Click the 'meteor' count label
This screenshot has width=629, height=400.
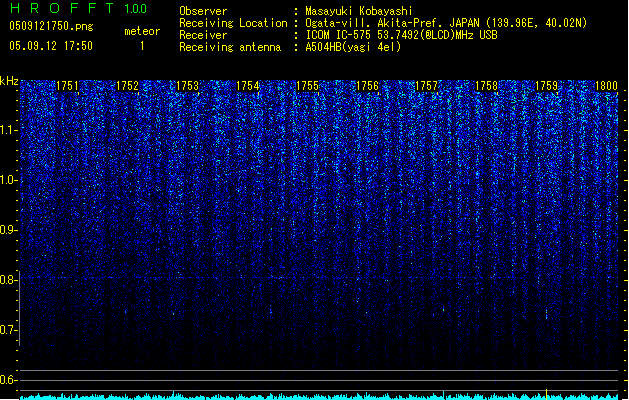(x=142, y=31)
